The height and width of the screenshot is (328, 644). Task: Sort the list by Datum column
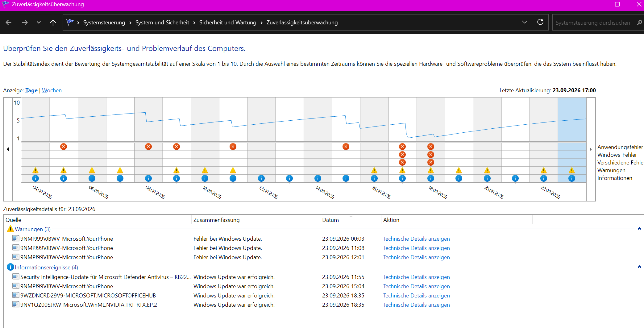(x=330, y=220)
